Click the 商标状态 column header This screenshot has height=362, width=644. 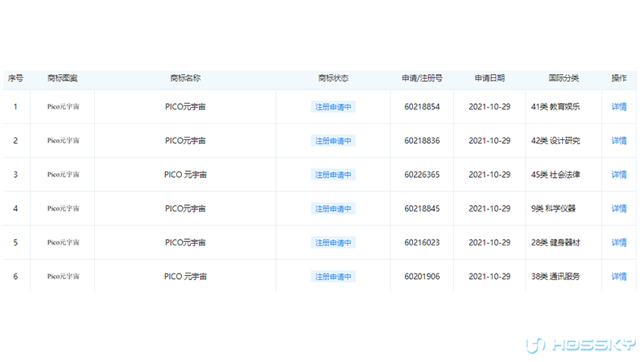click(x=333, y=78)
